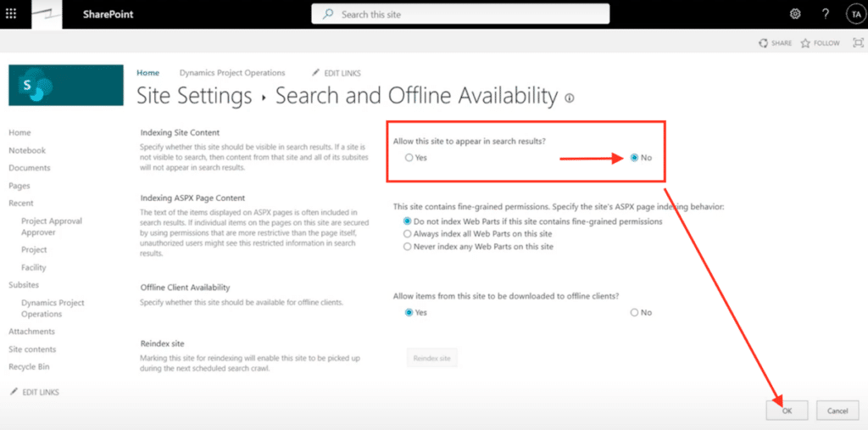Click the Search this site box
Viewport: 868px width, 430px height.
coord(460,14)
